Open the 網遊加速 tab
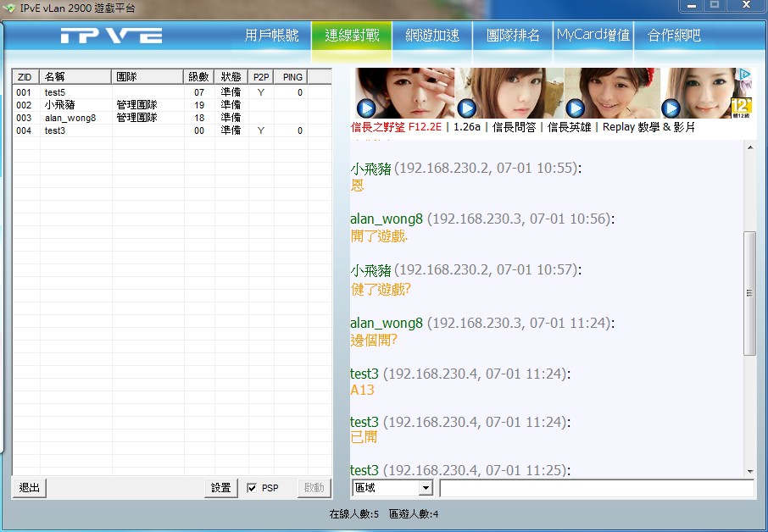The image size is (768, 532). [x=432, y=36]
